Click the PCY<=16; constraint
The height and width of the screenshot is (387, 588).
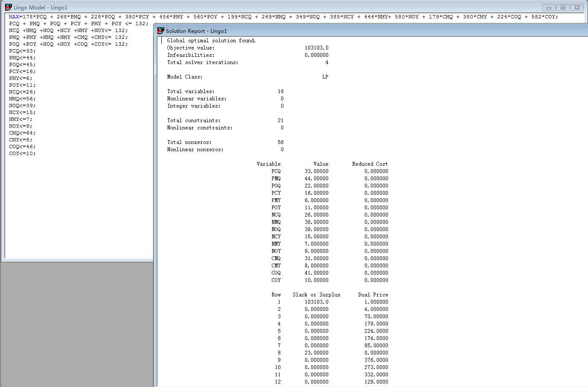click(22, 71)
